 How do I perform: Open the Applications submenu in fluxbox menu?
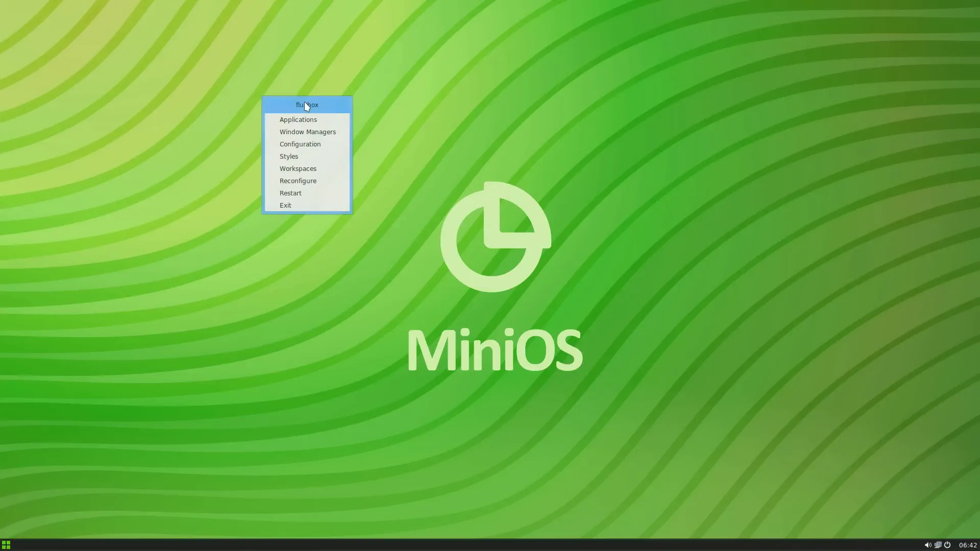point(307,119)
